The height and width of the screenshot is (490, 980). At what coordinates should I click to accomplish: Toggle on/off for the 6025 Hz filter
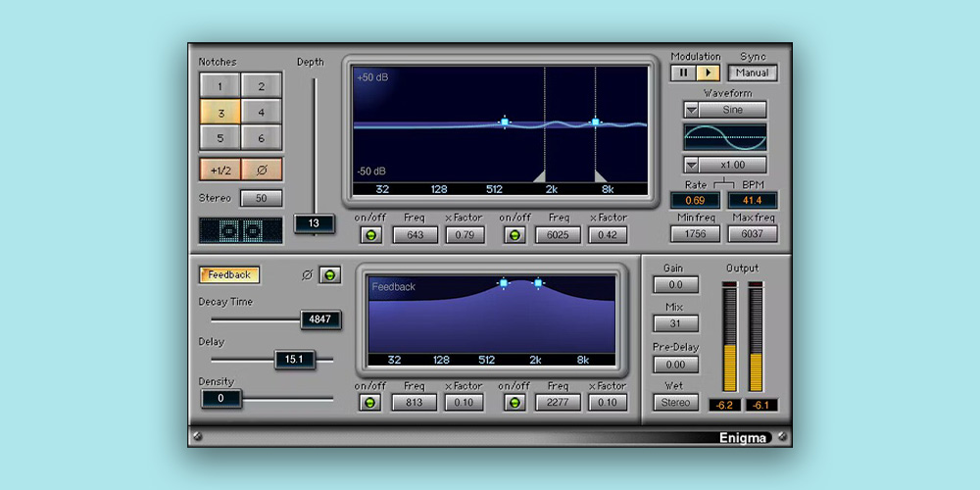coord(515,235)
